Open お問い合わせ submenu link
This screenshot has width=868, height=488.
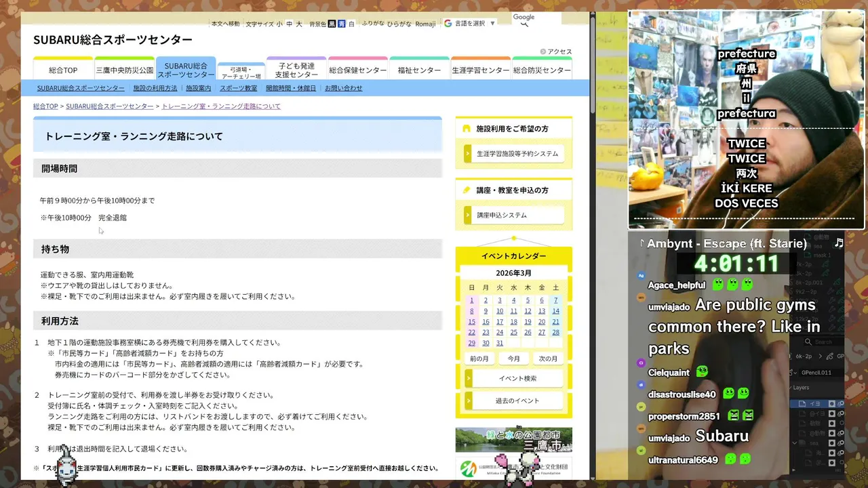click(344, 88)
